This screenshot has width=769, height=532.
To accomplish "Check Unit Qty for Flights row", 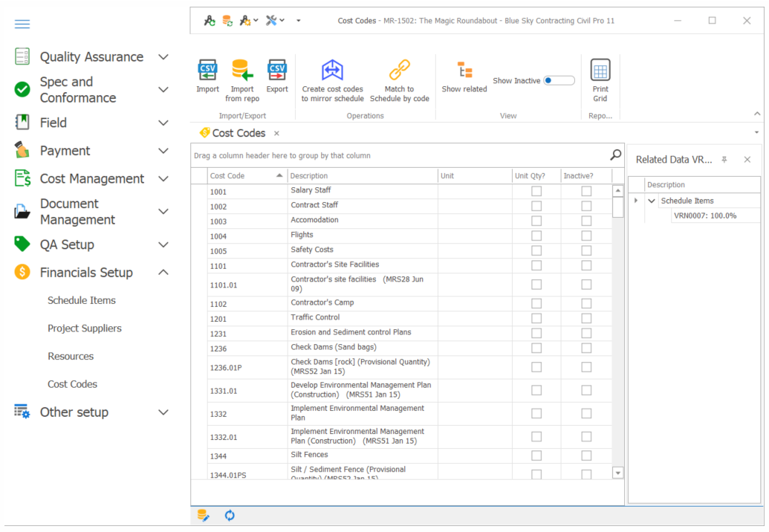I will (x=536, y=236).
